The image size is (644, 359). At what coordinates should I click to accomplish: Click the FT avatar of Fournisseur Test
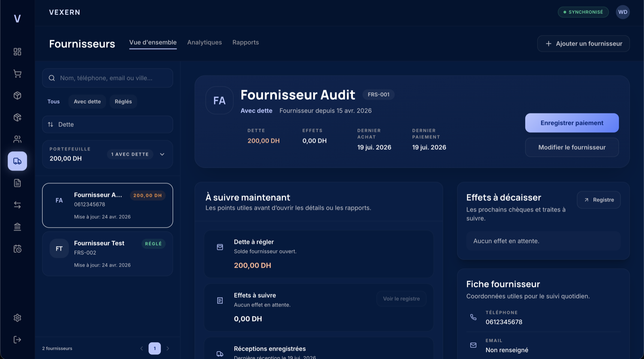coord(59,249)
